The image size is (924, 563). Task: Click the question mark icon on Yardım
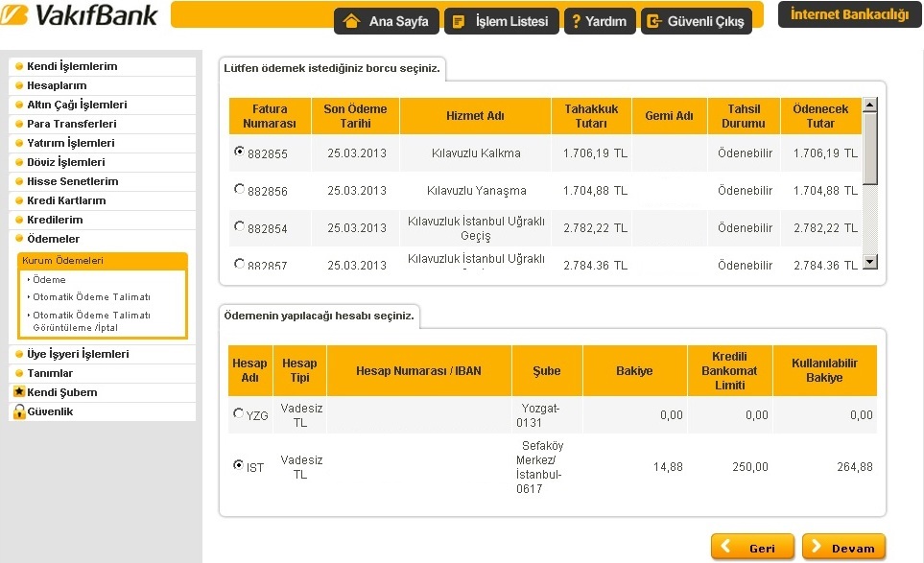577,21
